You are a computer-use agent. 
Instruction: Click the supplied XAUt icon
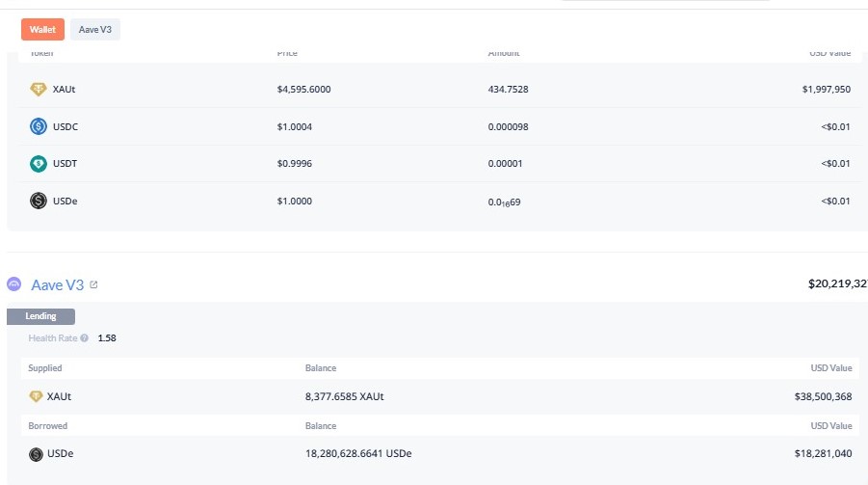[x=37, y=396]
